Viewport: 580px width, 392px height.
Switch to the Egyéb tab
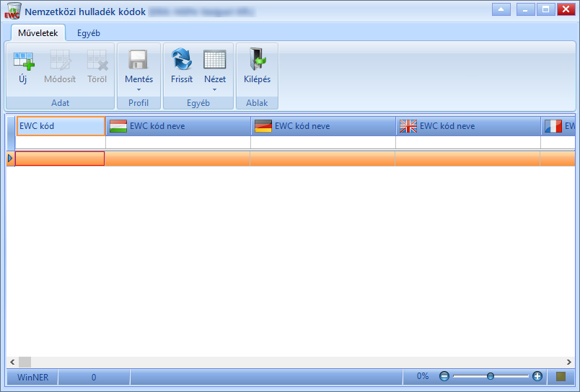[89, 33]
